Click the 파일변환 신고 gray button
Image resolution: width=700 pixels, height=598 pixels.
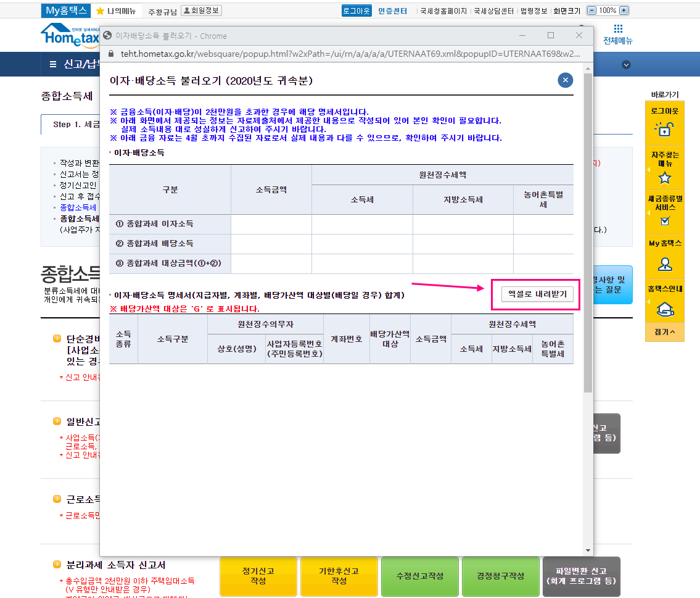pos(581,576)
